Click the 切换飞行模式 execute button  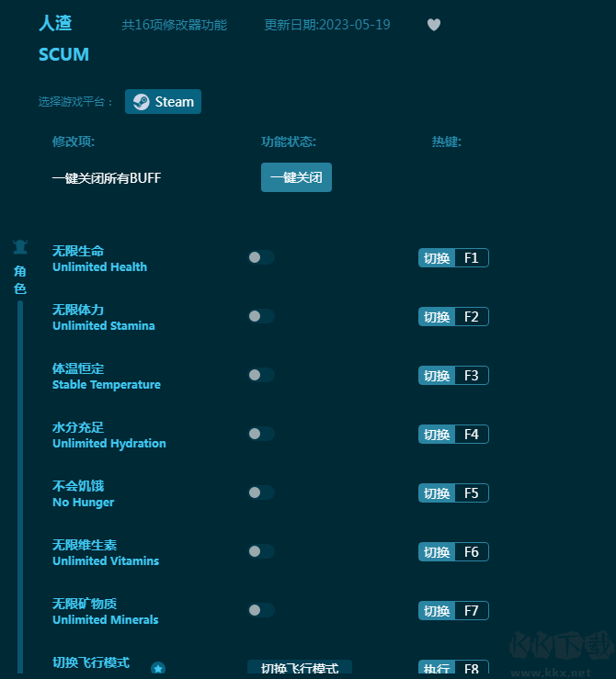click(x=300, y=668)
